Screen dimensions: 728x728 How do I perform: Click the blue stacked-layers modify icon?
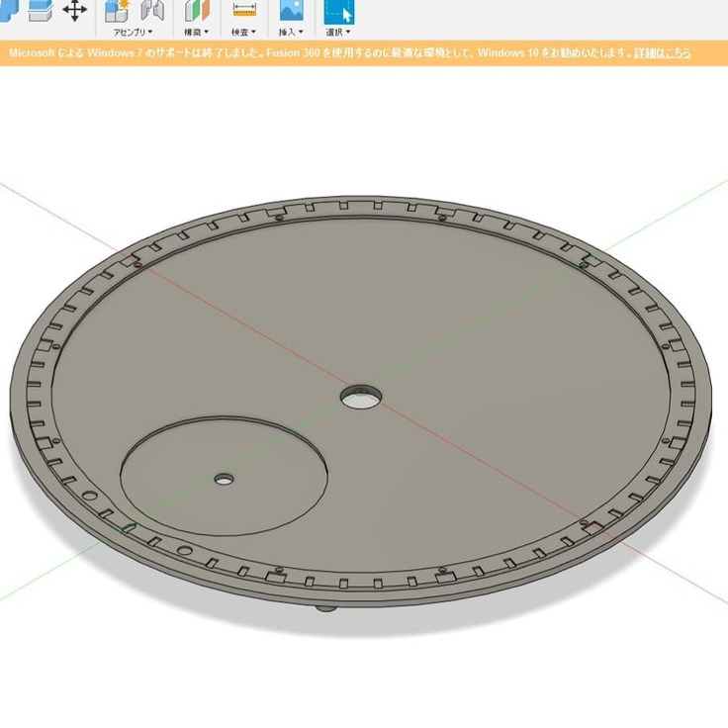(40, 10)
